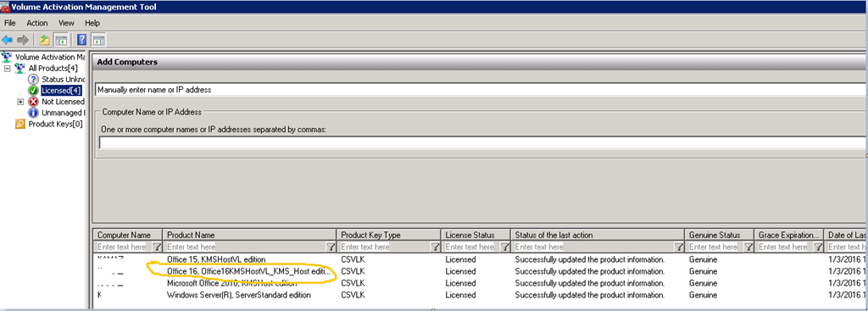Click the Status Unknown question mark icon
The width and height of the screenshot is (868, 311).
click(x=33, y=79)
